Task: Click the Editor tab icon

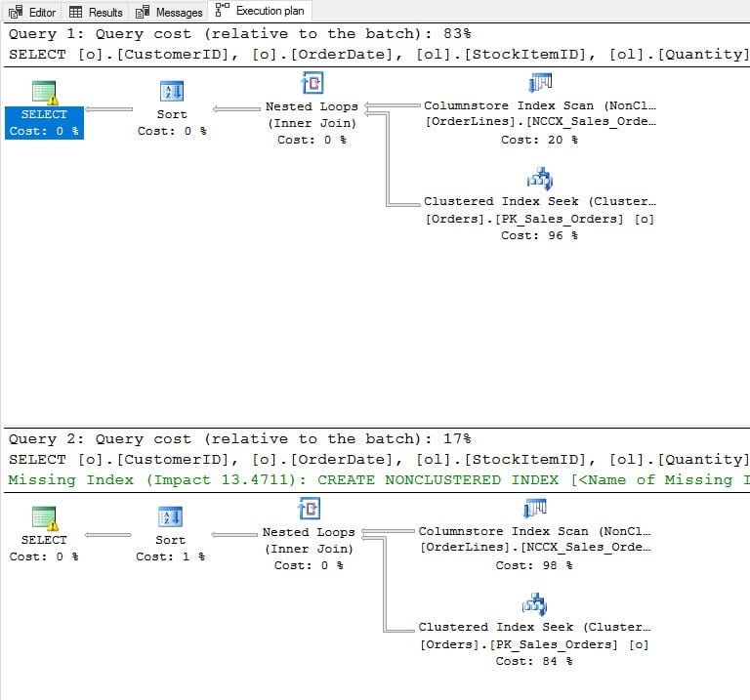Action: click(x=16, y=12)
